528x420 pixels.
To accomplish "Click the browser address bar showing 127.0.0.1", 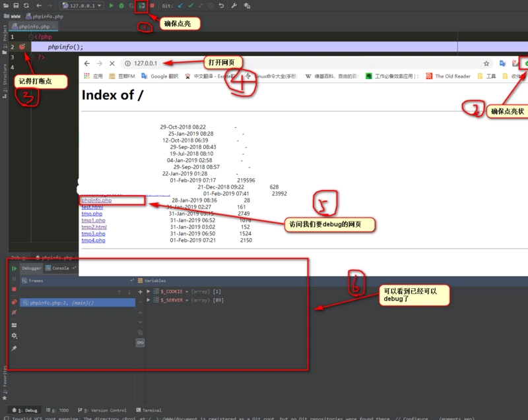I will (145, 63).
